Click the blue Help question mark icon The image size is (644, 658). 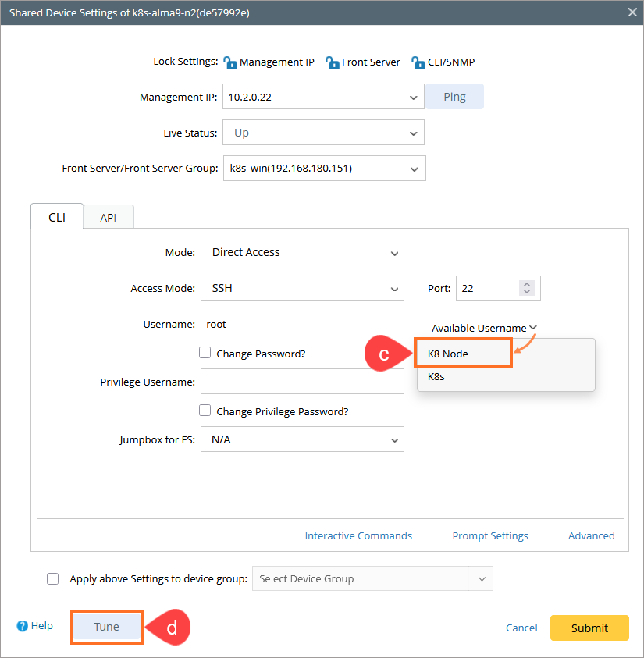click(x=22, y=626)
